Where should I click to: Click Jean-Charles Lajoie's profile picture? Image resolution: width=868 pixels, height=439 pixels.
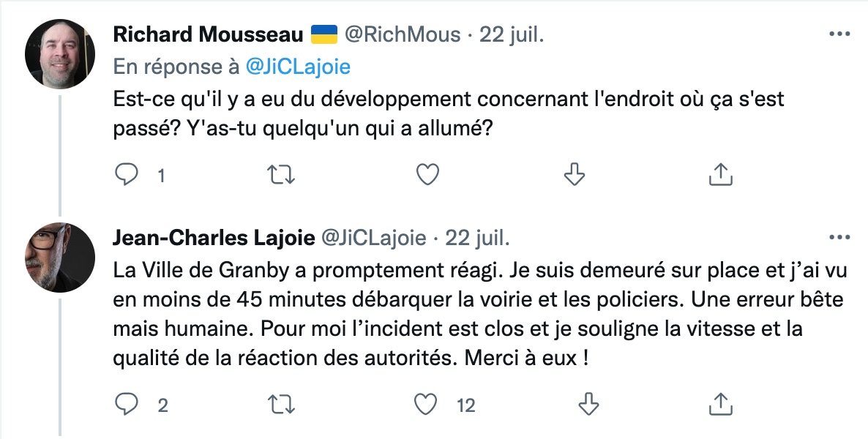(x=60, y=258)
